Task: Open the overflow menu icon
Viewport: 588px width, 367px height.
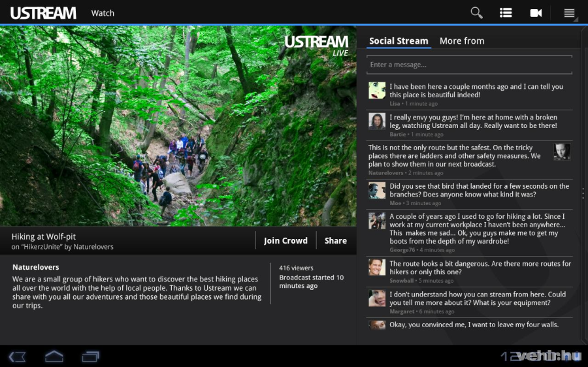Action: (x=569, y=12)
